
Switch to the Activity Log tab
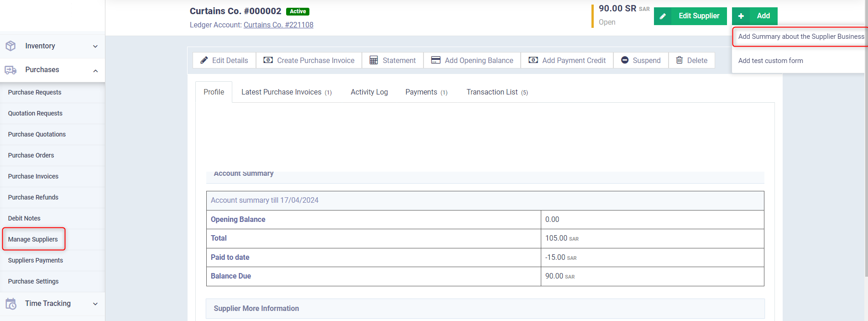coord(369,92)
